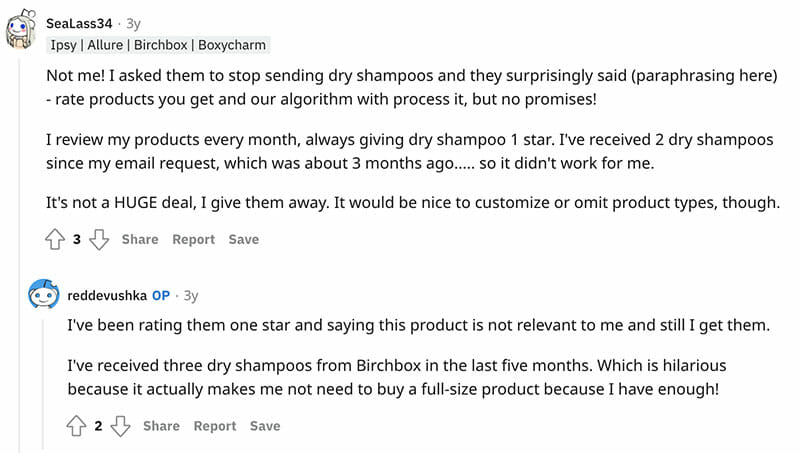This screenshot has width=800, height=453.
Task: Open SeaLass34's user profile
Action: point(81,22)
